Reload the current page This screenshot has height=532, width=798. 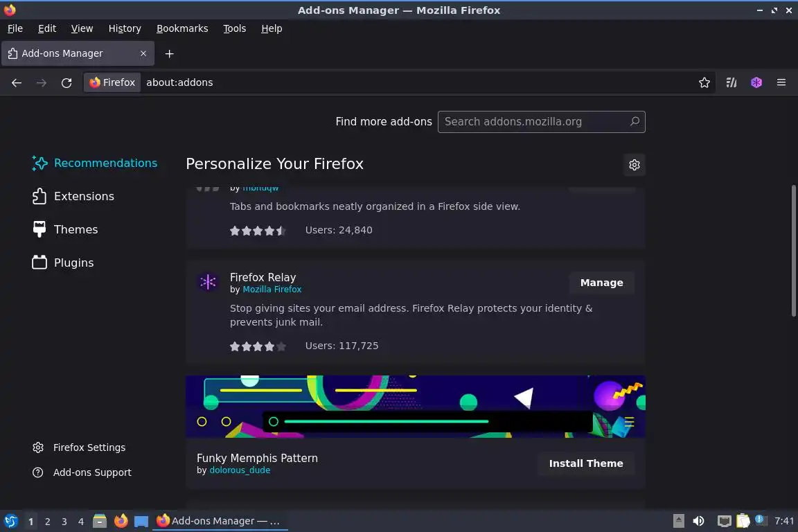66,82
